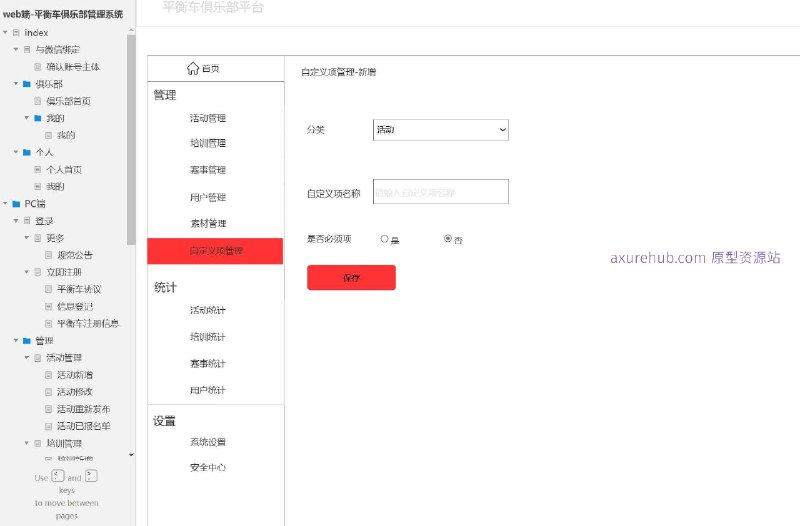Click the page icon beside index
This screenshot has height=526, width=800.
(x=16, y=33)
